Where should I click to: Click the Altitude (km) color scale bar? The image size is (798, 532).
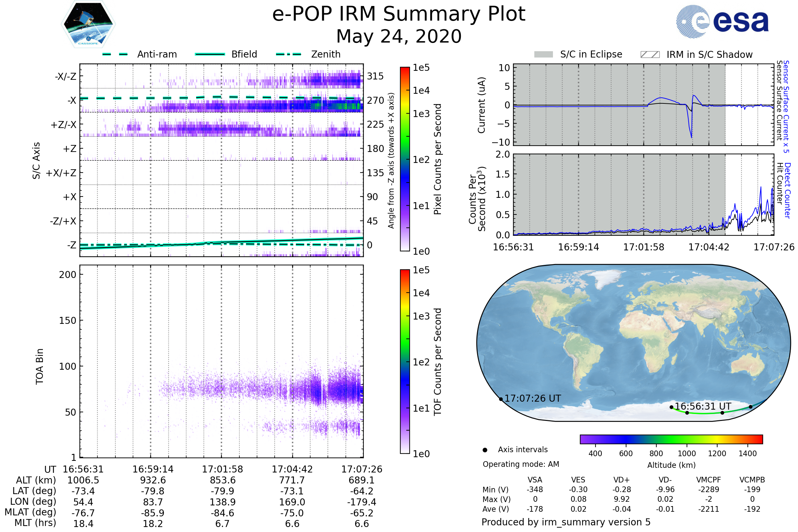pos(671,439)
